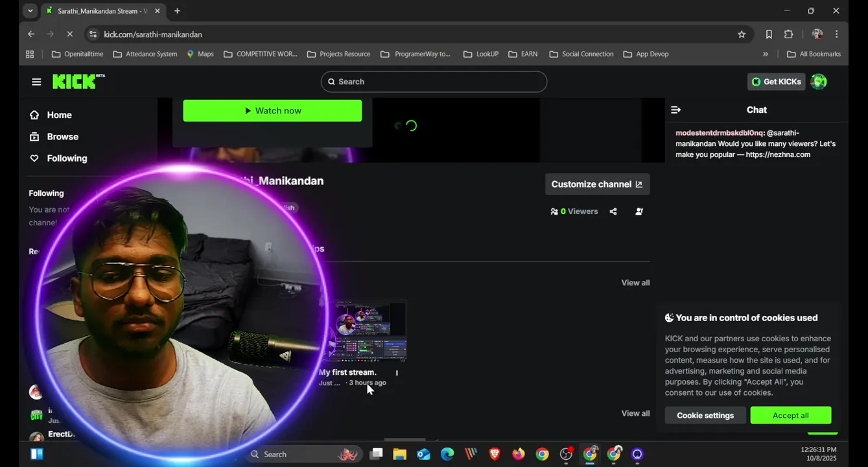
Task: Open the Windows Start menu
Action: (37, 454)
